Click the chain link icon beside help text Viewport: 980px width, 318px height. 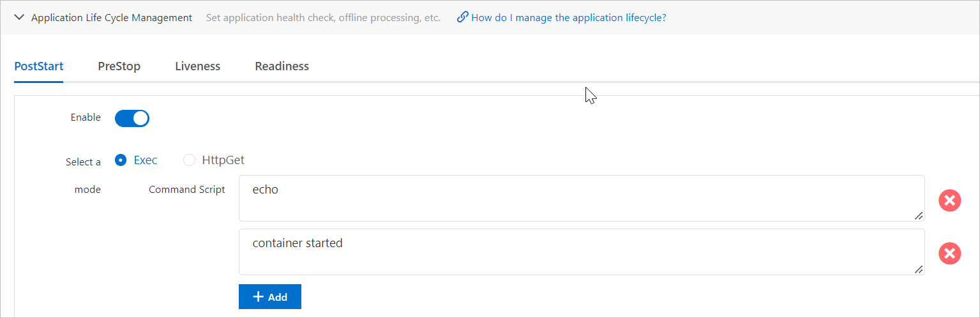click(463, 17)
